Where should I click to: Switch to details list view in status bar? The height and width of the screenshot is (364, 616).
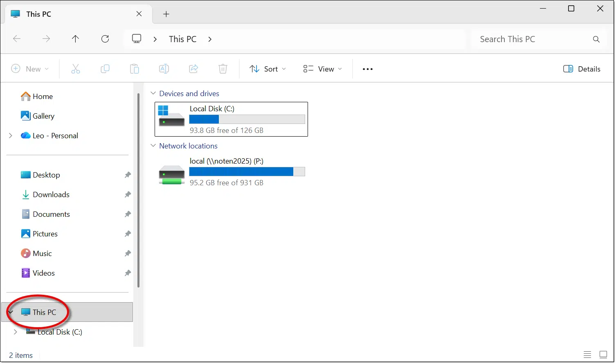(587, 355)
